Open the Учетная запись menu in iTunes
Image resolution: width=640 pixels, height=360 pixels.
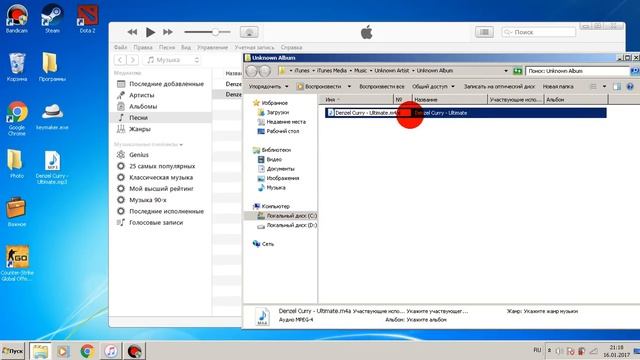pyautogui.click(x=254, y=47)
